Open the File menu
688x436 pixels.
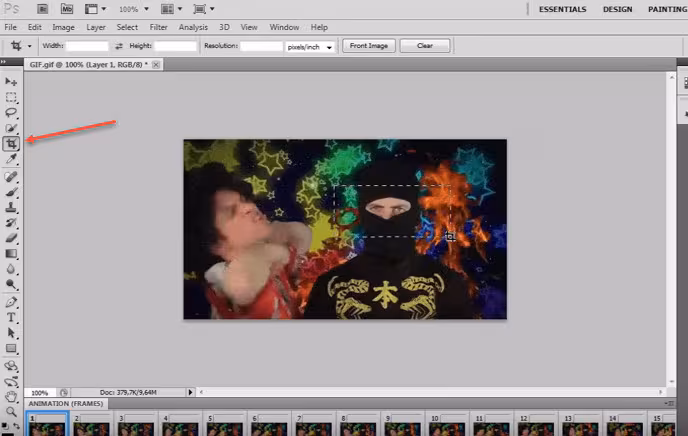coord(11,27)
